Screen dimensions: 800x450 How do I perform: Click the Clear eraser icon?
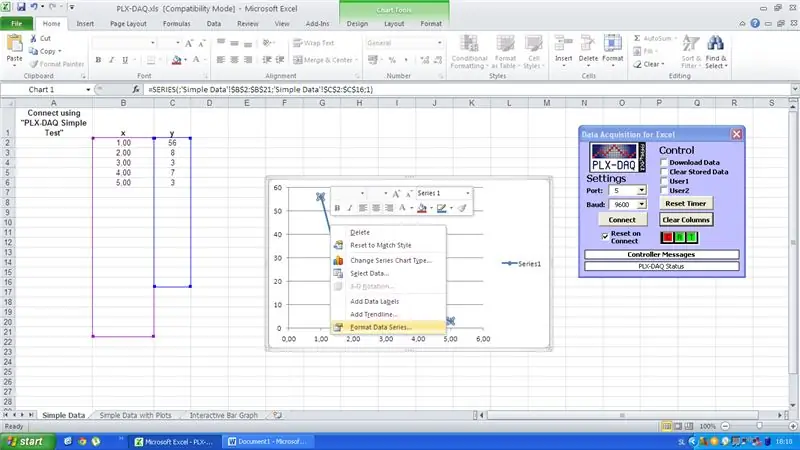pos(637,64)
